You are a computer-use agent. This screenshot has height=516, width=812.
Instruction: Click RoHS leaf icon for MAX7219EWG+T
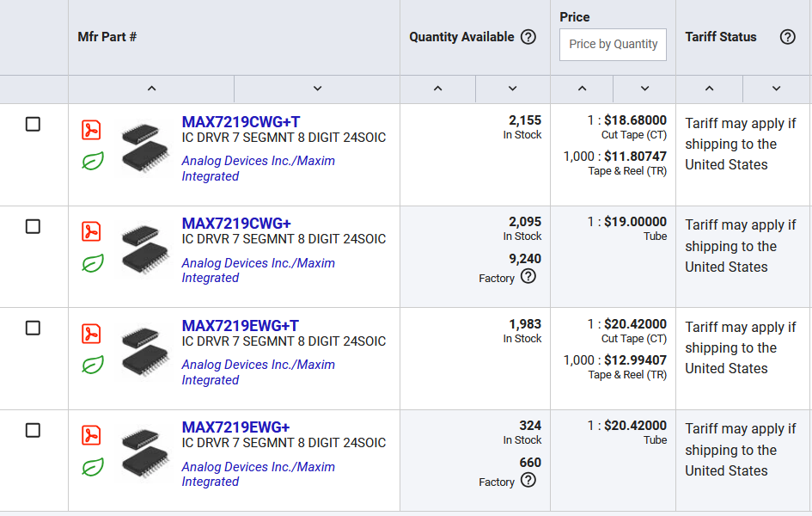[x=93, y=365]
